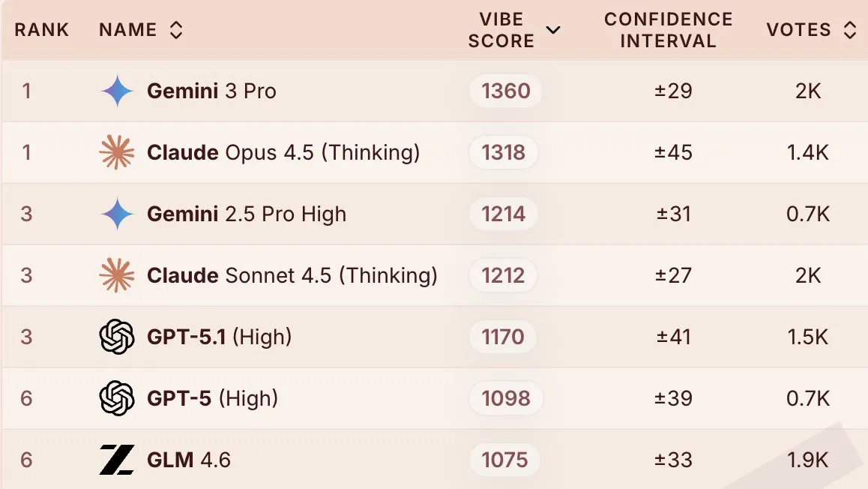Click the 1.9K votes value for GLM 4.6
The height and width of the screenshot is (489, 868).
pos(809,459)
